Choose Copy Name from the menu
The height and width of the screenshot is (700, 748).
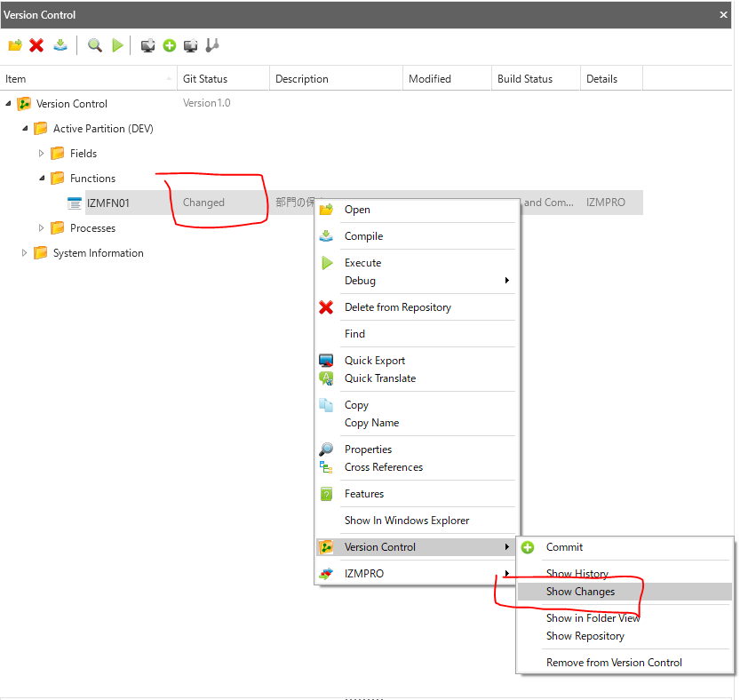[416, 423]
